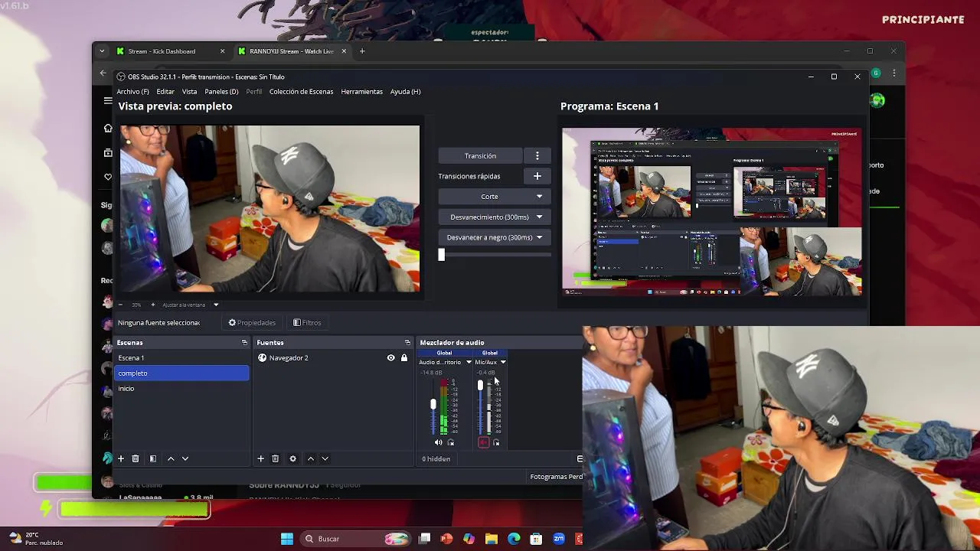Open Archivo (F) menu
Screen dimensions: 980x551
point(132,91)
